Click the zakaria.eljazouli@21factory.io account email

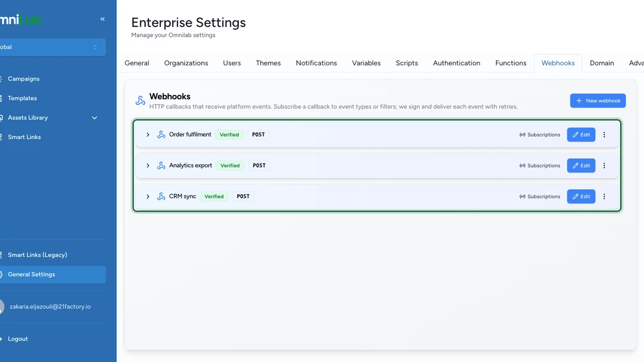[x=50, y=307]
